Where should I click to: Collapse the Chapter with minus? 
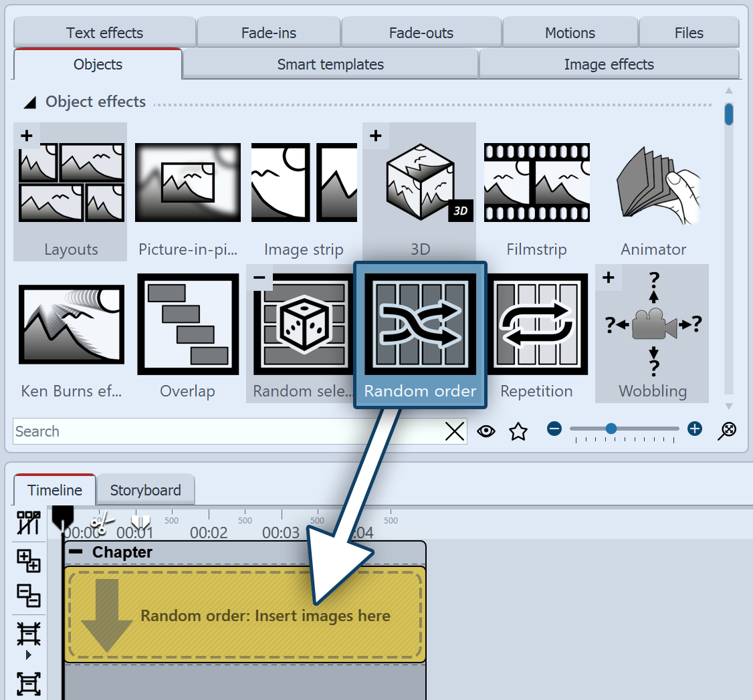pyautogui.click(x=77, y=552)
